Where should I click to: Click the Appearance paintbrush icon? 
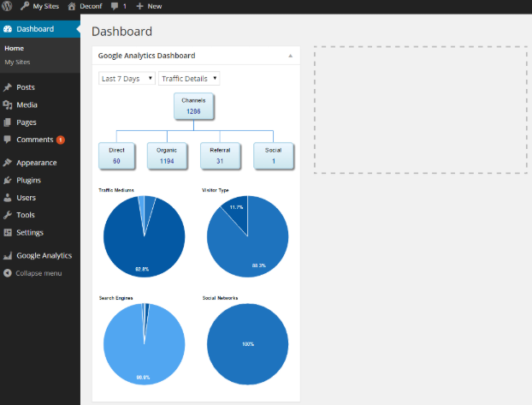(8, 163)
